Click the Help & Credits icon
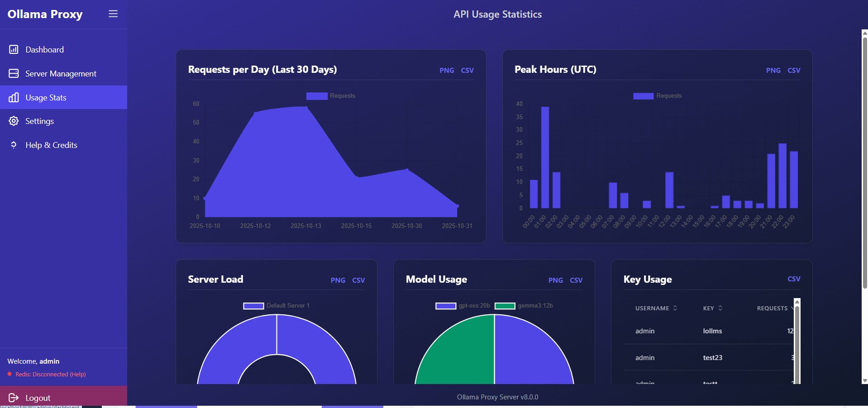The image size is (868, 408). tap(14, 145)
